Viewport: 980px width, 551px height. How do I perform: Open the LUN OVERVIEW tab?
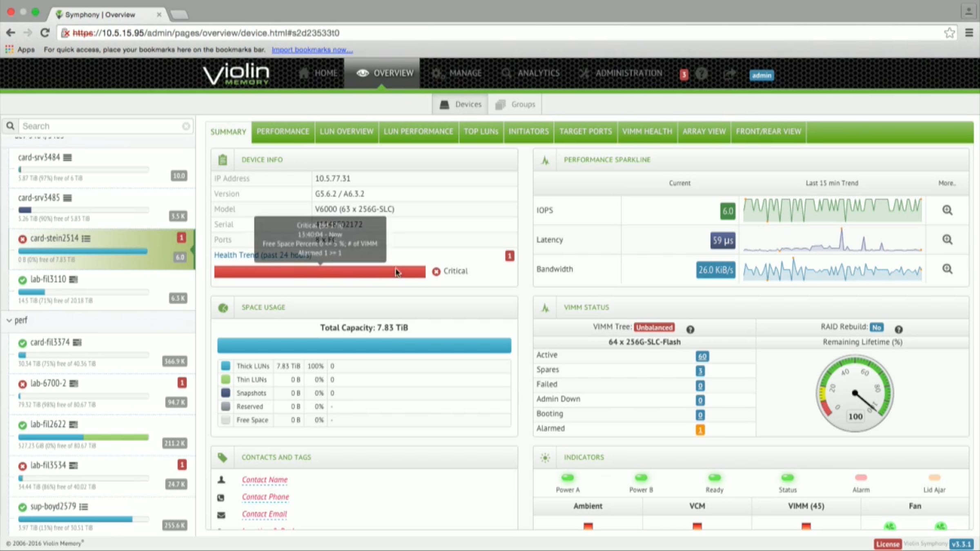[347, 131]
